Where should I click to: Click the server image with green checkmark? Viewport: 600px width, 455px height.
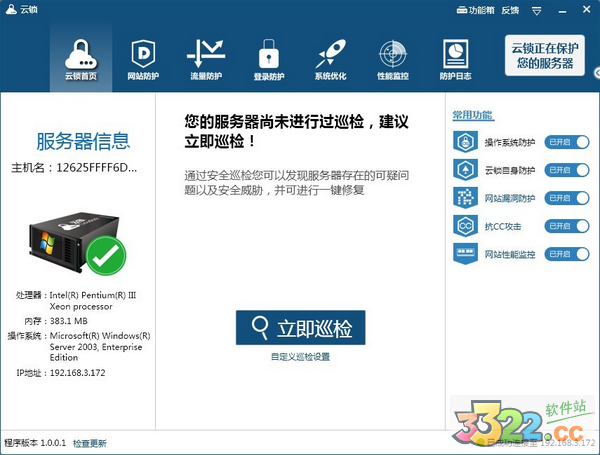(77, 243)
